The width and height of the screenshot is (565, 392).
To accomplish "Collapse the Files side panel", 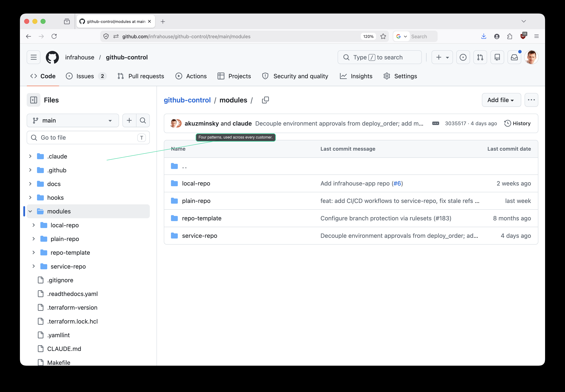I will (33, 100).
